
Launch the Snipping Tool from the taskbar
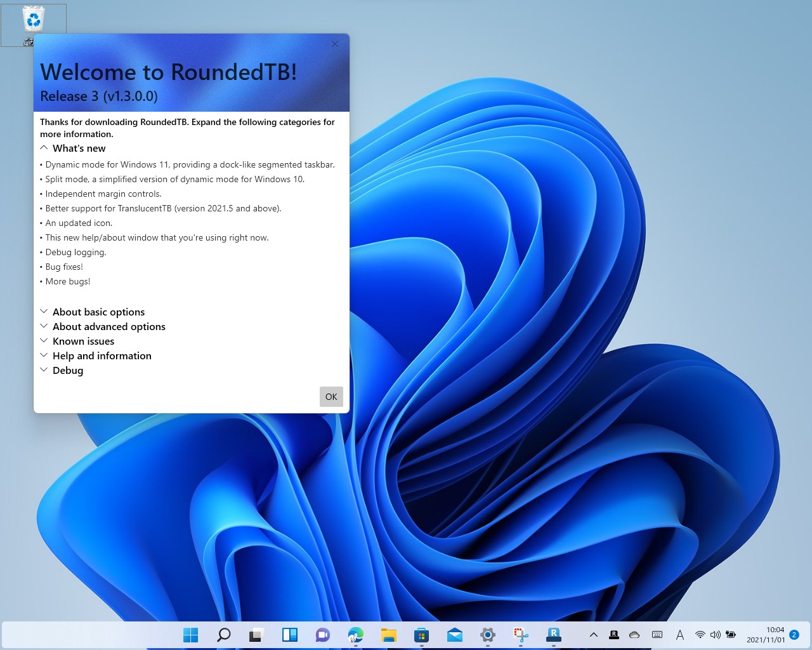[x=520, y=635]
